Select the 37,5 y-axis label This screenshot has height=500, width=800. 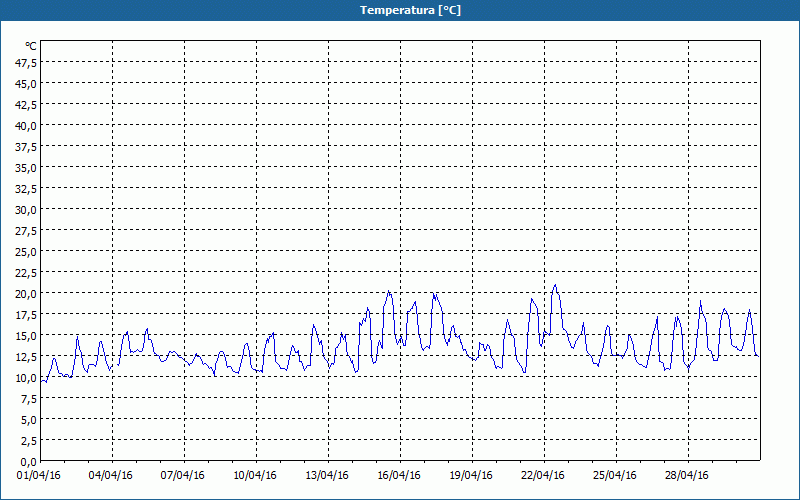pos(26,147)
